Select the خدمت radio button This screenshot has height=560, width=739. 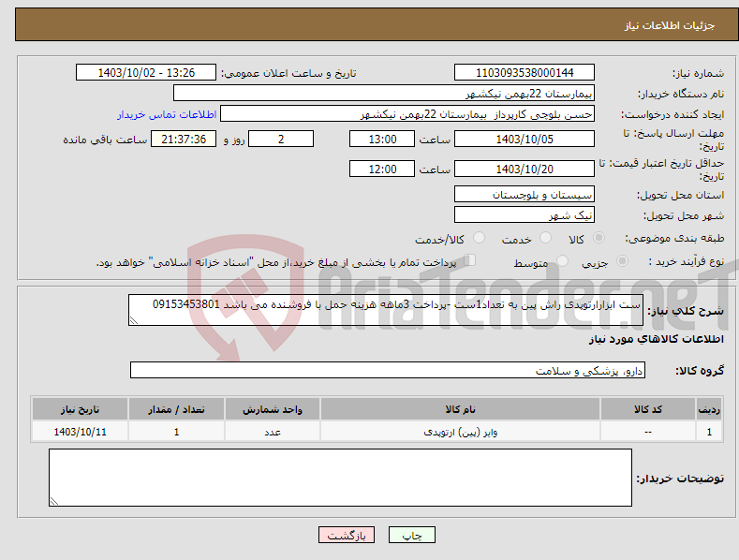[x=545, y=238]
